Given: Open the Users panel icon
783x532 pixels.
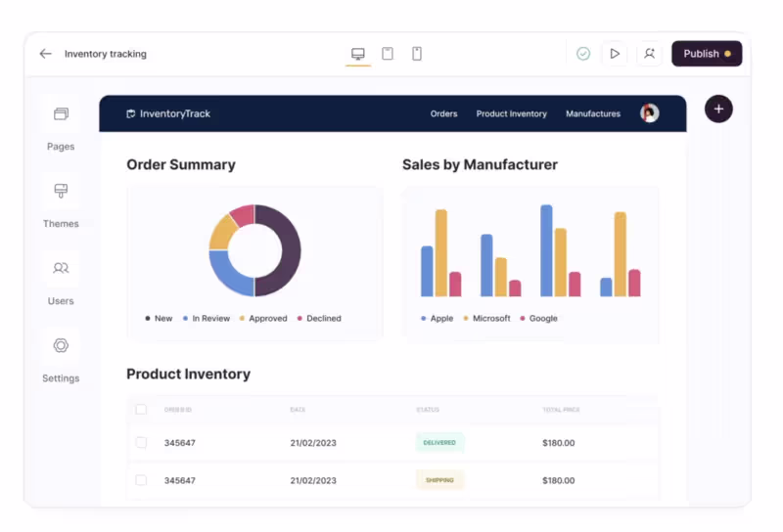Looking at the screenshot, I should (x=61, y=268).
